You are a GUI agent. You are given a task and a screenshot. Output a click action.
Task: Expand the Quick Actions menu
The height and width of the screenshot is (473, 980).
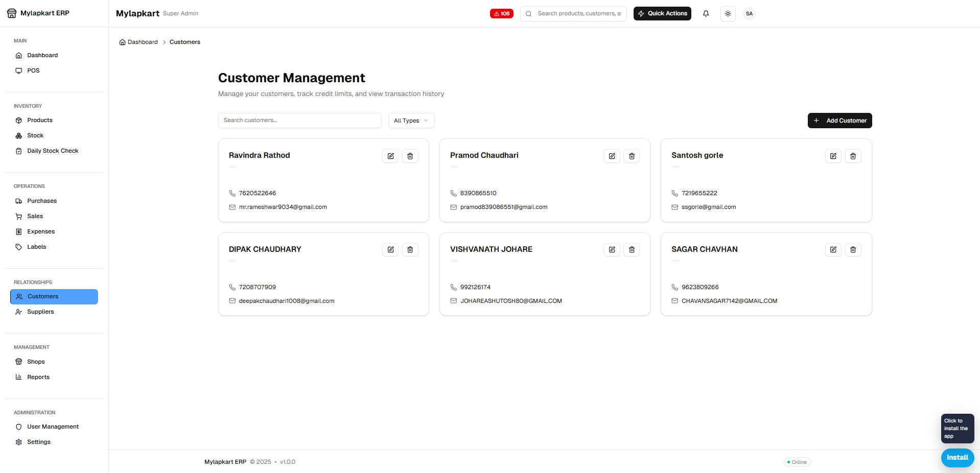pos(662,14)
